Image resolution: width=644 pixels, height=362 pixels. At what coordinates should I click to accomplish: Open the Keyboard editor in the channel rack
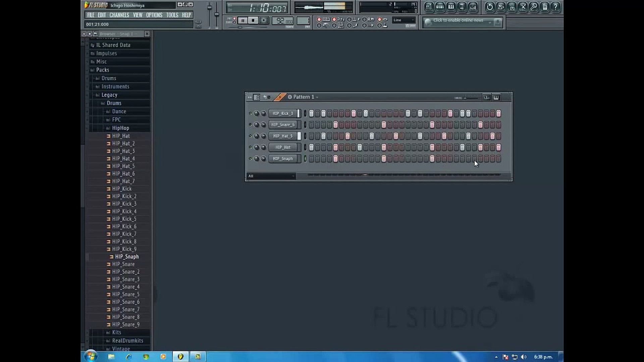(x=496, y=97)
